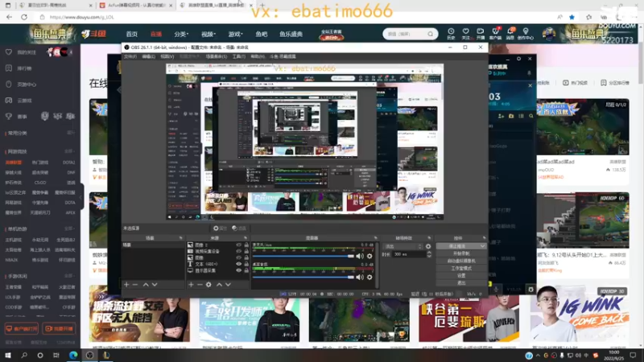Viewport: 644px width, 362px height.
Task: Open the scene transition properties gear icon
Action: pos(428,246)
